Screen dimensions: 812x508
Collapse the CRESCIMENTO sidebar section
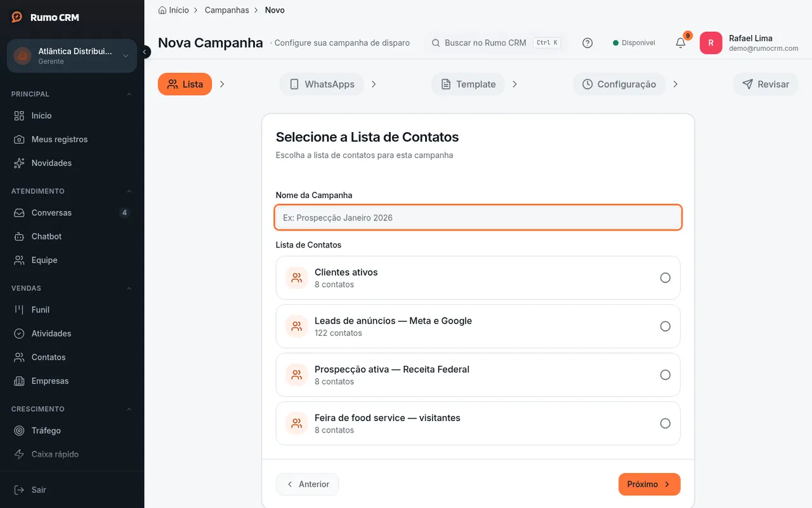[129, 409]
